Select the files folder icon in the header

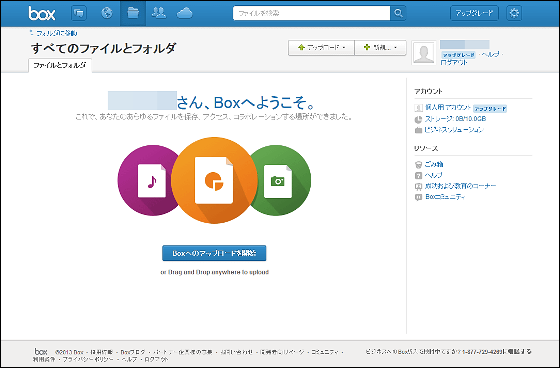(133, 13)
